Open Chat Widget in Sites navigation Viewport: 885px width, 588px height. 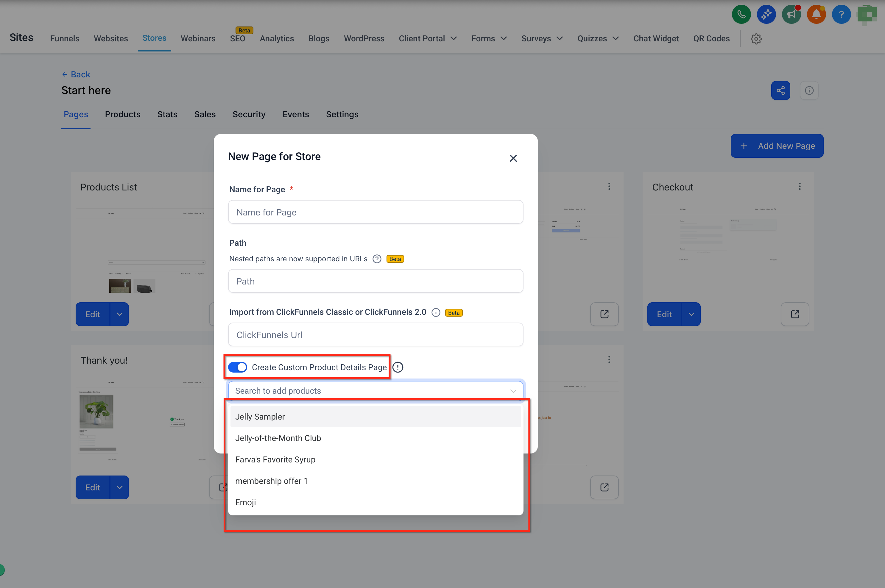click(656, 38)
